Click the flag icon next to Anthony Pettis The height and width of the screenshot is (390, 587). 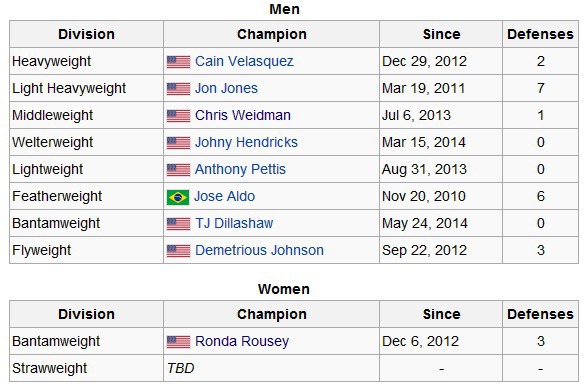coord(178,170)
